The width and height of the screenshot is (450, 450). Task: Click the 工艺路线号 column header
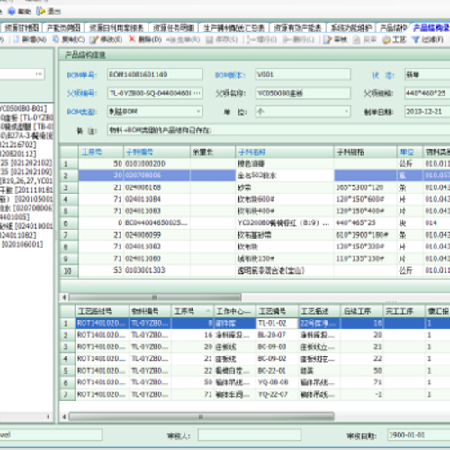[103, 311]
